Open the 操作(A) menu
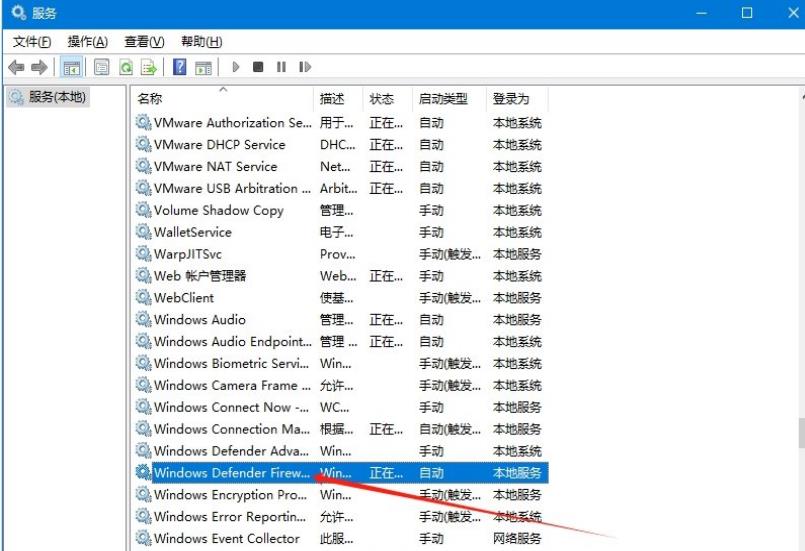This screenshot has height=551, width=805. 88,42
